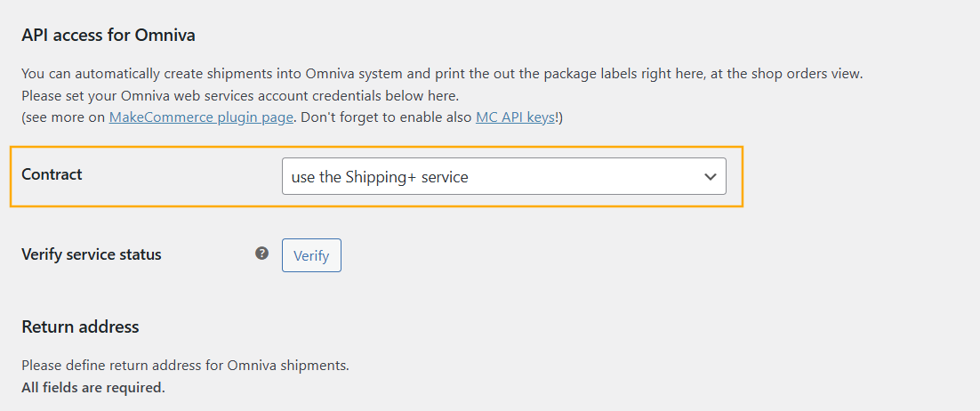Click the 'You can automatically create shipments' sentence
Image resolution: width=980 pixels, height=411 pixels.
pos(442,74)
